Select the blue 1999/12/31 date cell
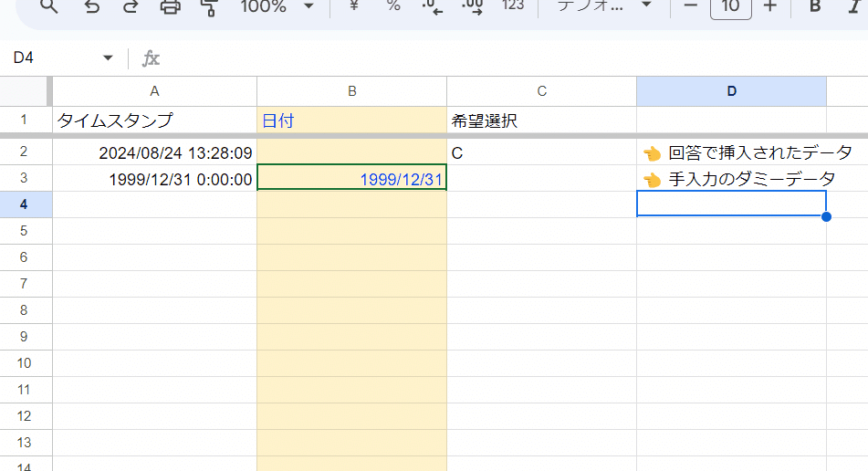The width and height of the screenshot is (868, 471). click(352, 178)
